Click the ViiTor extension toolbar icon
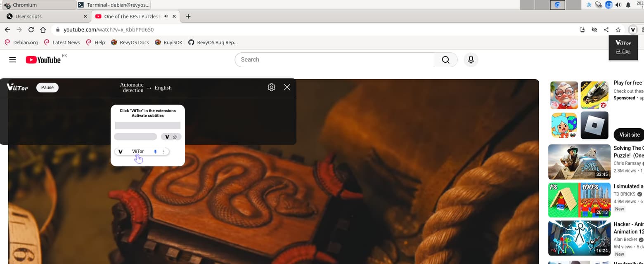The image size is (644, 264). pyautogui.click(x=632, y=30)
